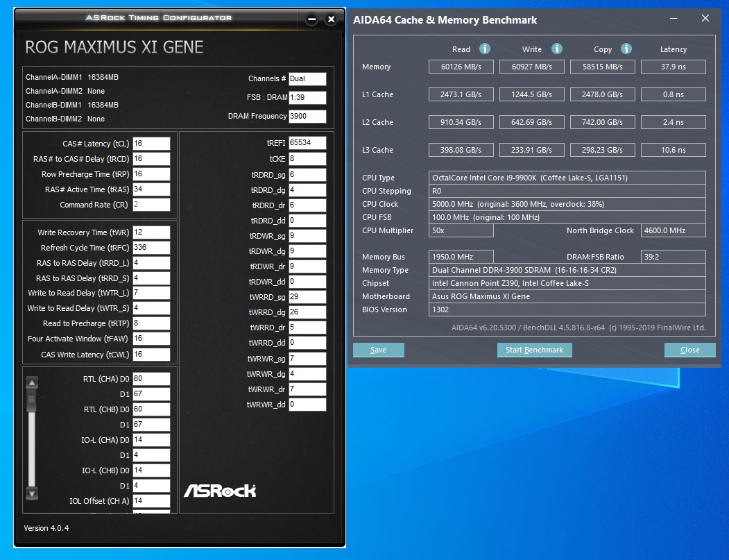729x560 pixels.
Task: Click the CPU Clock value 5000.0 MHz
Action: point(567,204)
